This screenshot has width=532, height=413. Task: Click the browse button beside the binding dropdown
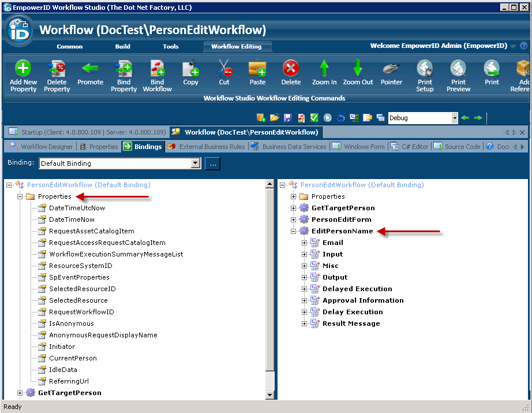212,163
